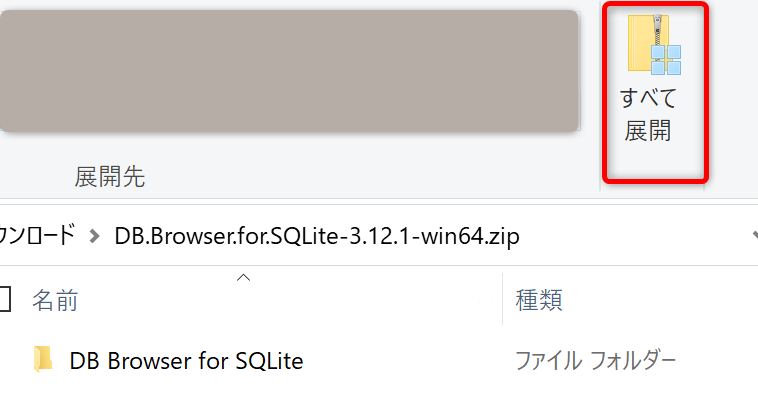Click blank ribbon area right of the すべて展開 button
Viewport: 758px width, 396px height.
(x=734, y=97)
